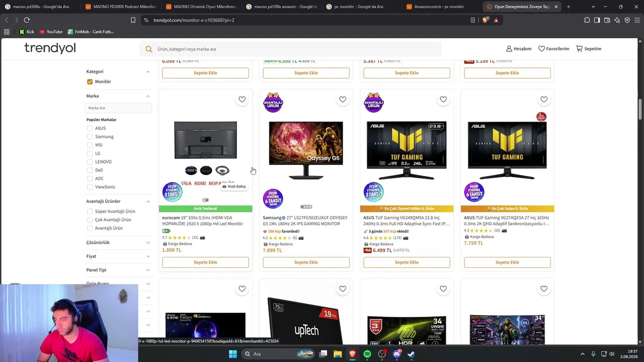Image resolution: width=644 pixels, height=362 pixels.
Task: Open Brave Rewards triangle icon
Action: pos(496,20)
